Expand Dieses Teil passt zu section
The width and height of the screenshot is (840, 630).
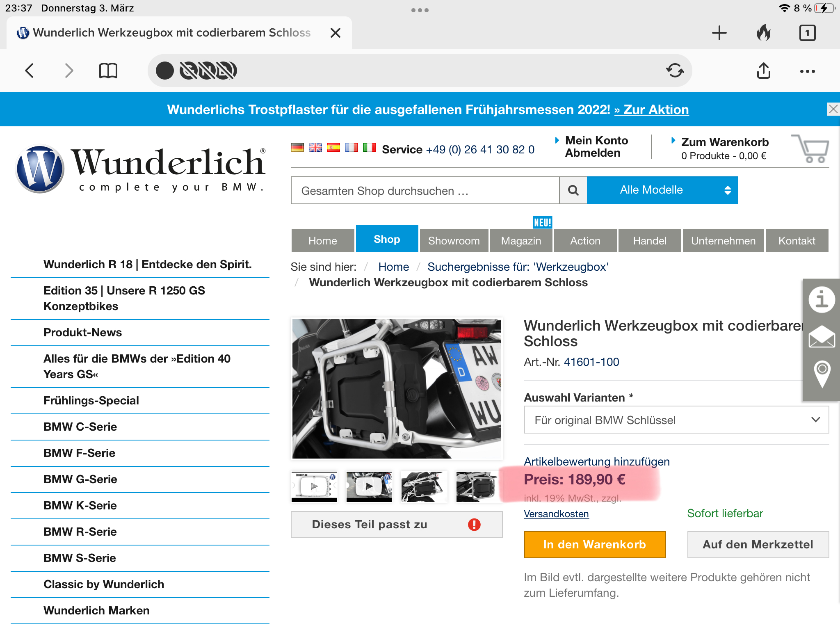click(x=397, y=524)
